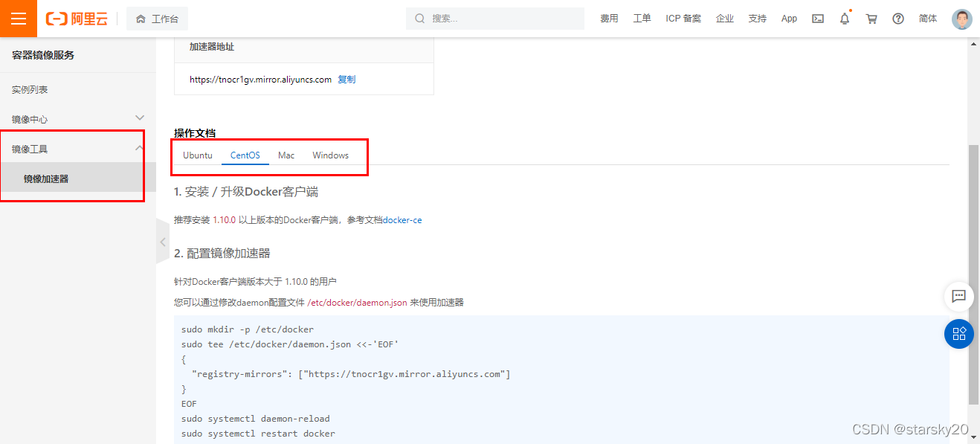Open the 费用 menu
The width and height of the screenshot is (980, 444).
coord(609,19)
